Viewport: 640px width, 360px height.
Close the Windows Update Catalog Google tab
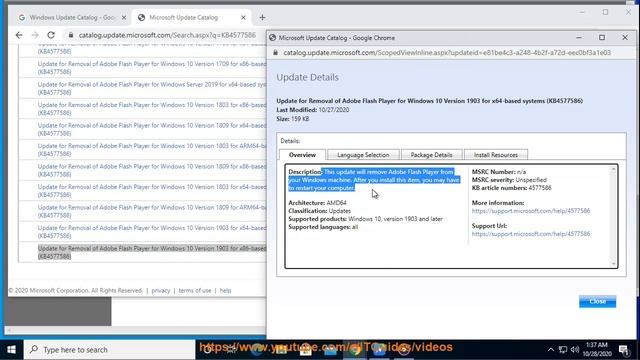(124, 18)
